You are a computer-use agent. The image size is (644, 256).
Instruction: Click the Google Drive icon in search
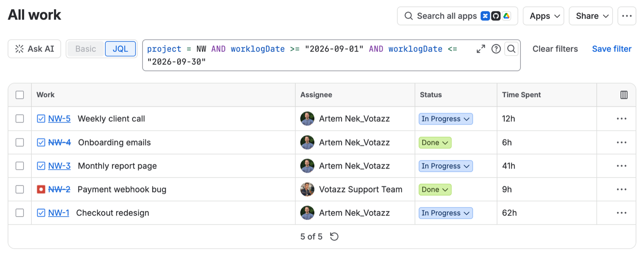[x=506, y=16]
